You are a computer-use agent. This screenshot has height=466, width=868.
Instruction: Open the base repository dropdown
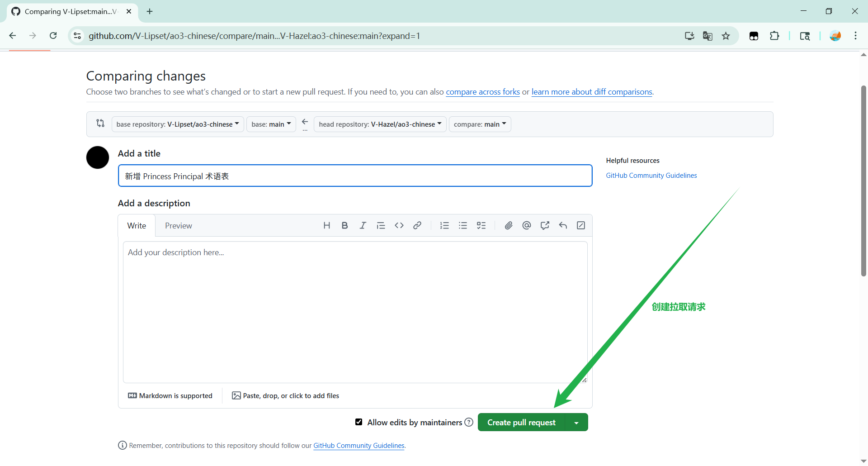pyautogui.click(x=178, y=124)
